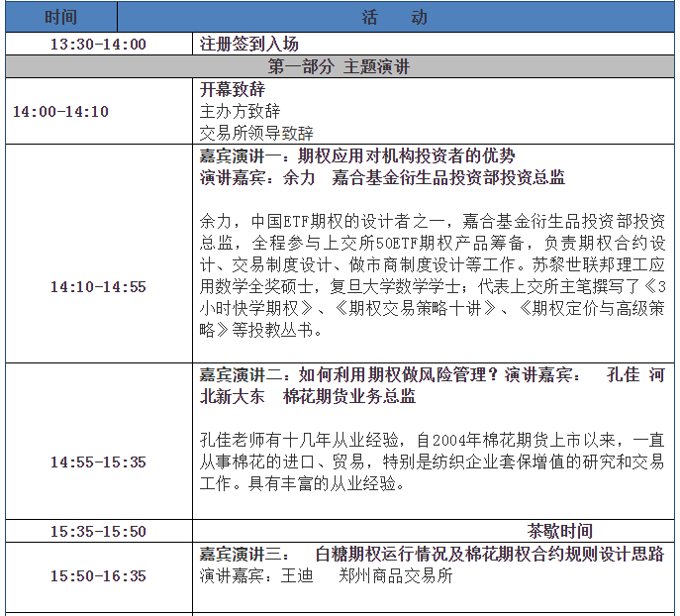Click the 交易所领导致辞 line

pos(256,133)
